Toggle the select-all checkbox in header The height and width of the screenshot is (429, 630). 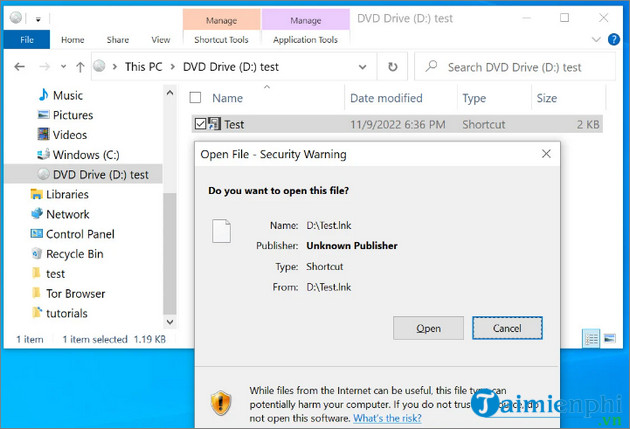[195, 98]
